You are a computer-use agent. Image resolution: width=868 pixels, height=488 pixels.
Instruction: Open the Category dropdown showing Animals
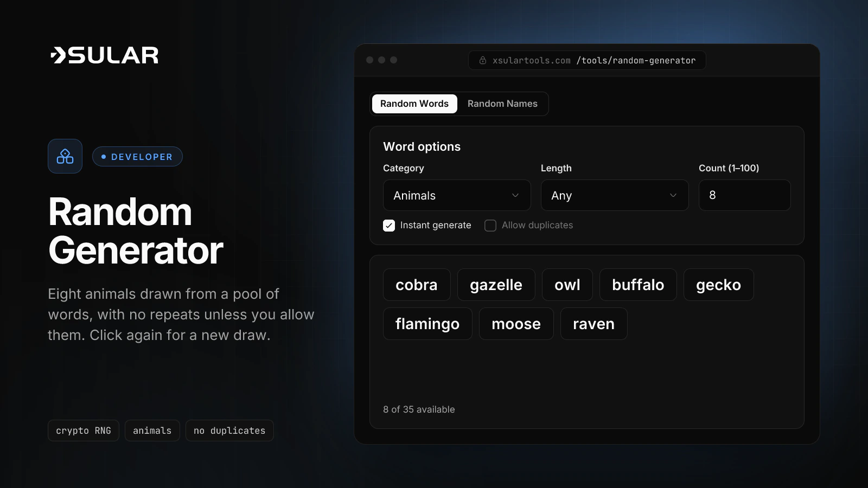click(457, 195)
